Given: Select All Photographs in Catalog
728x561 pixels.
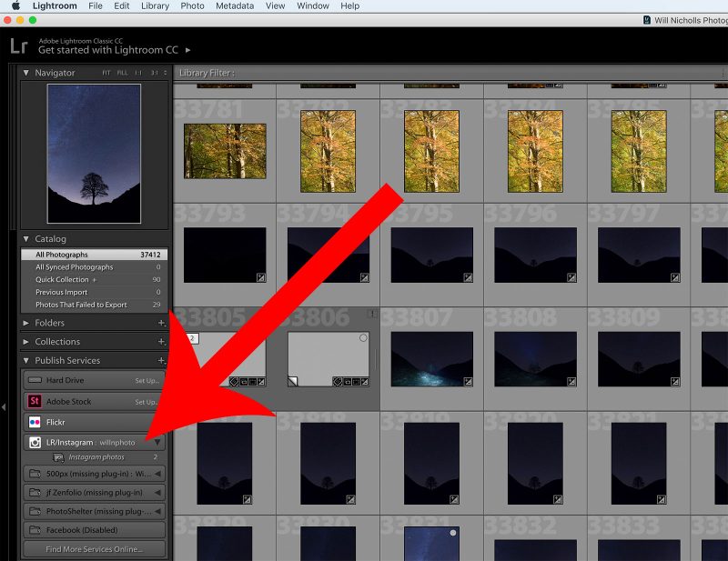Looking at the screenshot, I should point(95,255).
